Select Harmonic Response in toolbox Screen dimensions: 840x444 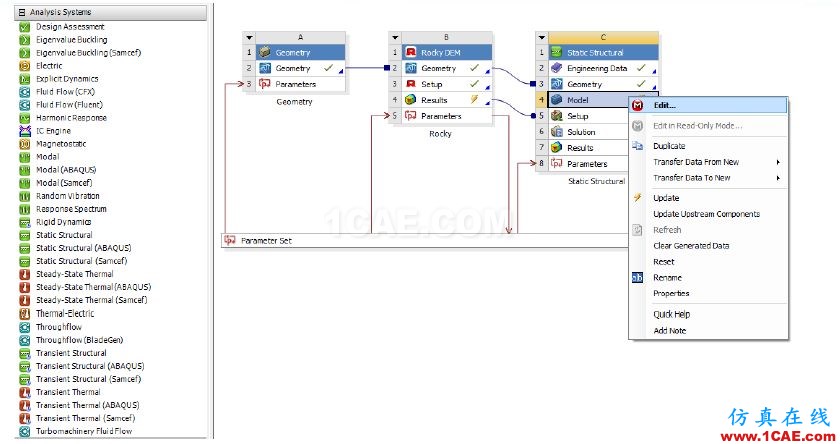(71, 118)
